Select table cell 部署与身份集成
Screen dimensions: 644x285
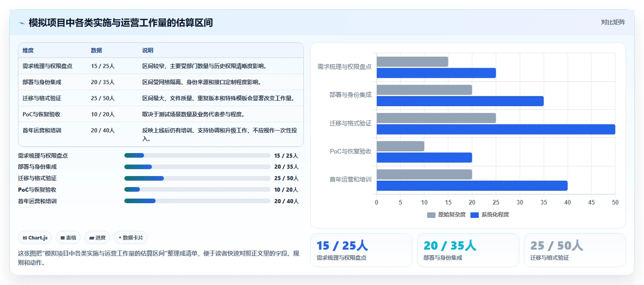tap(42, 82)
